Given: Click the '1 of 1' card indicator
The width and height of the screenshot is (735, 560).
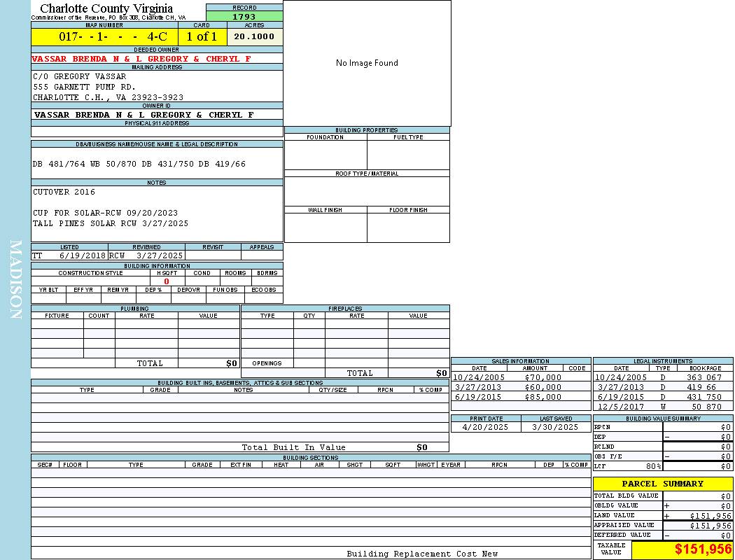Looking at the screenshot, I should (x=202, y=36).
